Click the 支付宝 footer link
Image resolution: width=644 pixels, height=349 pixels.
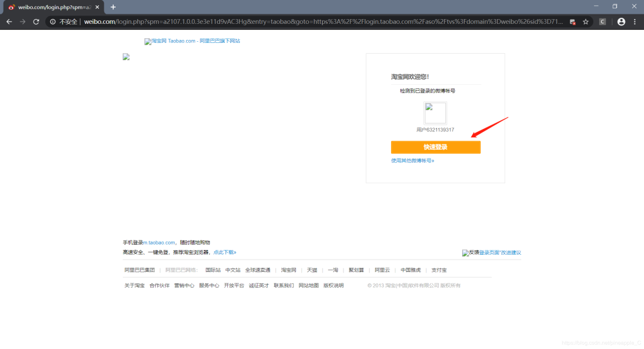point(439,270)
